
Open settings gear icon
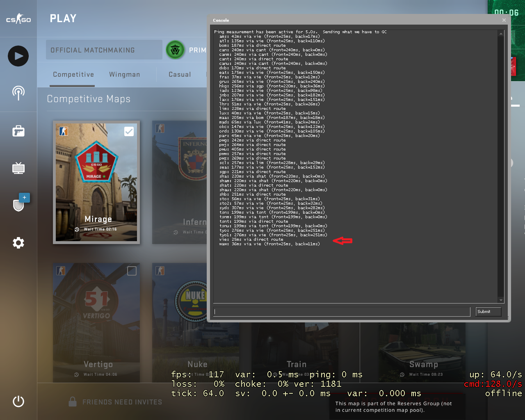pos(18,243)
